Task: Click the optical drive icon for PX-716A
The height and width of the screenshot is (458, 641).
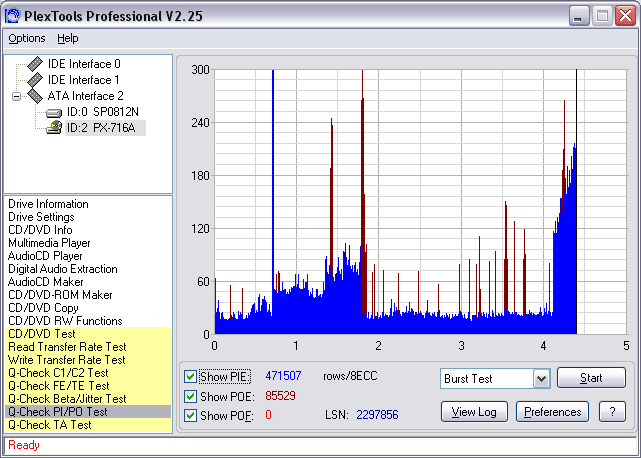Action: [54, 128]
